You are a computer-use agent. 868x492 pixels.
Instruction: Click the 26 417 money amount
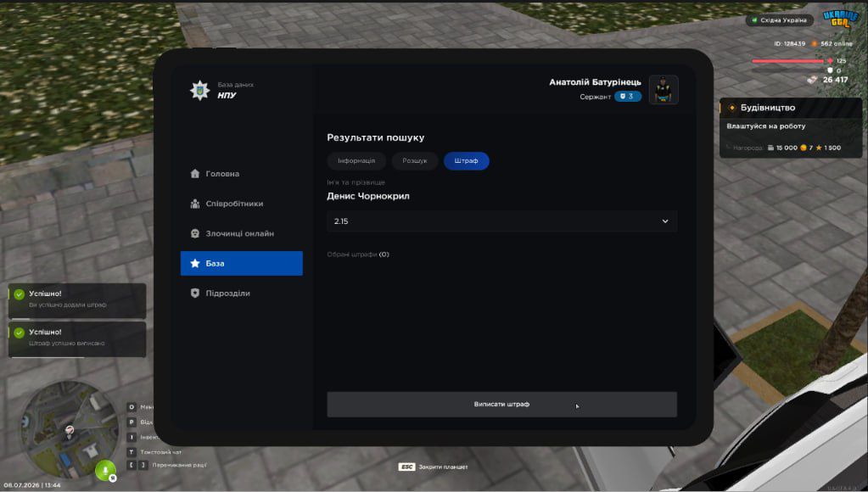point(836,80)
